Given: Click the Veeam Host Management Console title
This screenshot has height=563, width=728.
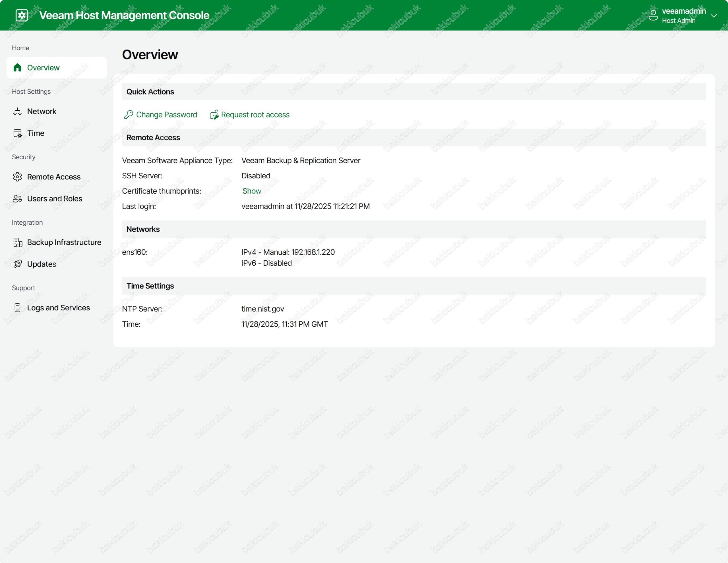Looking at the screenshot, I should [x=124, y=15].
